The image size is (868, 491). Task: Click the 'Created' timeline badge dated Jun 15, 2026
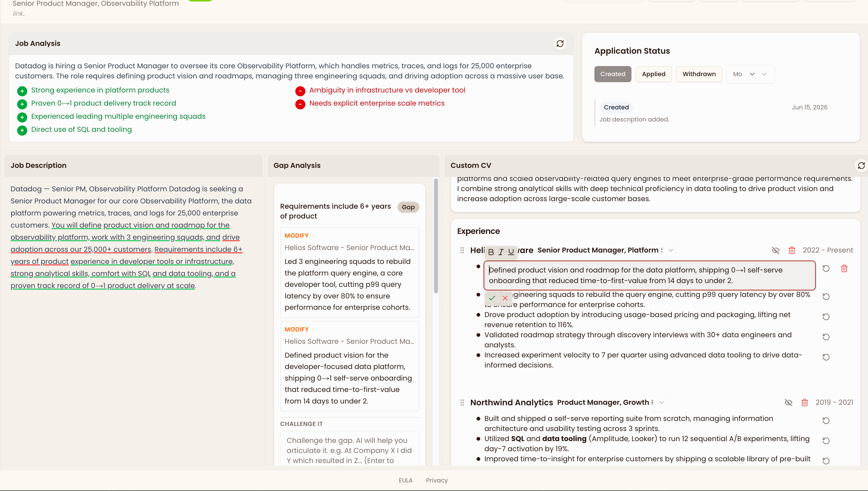[616, 107]
